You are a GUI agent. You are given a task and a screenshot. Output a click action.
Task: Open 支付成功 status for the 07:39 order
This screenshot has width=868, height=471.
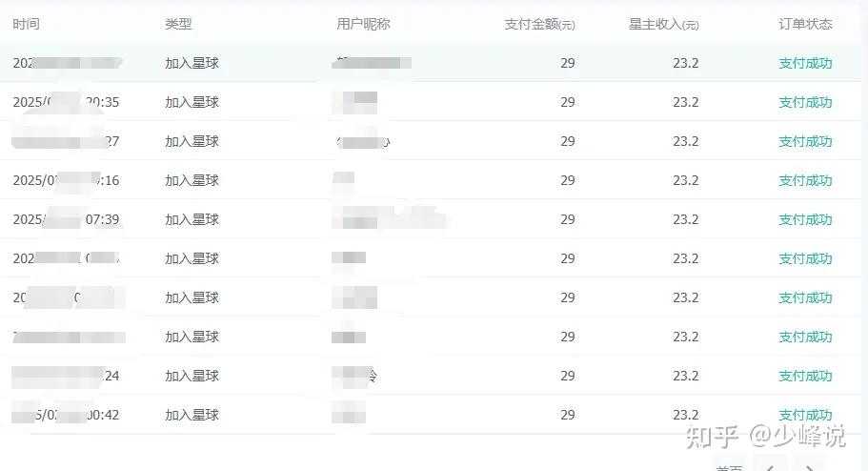[805, 219]
